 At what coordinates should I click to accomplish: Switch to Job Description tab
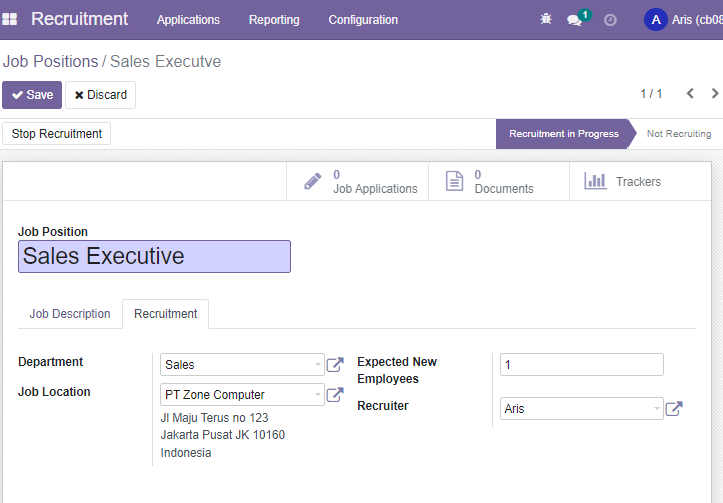[x=70, y=314]
